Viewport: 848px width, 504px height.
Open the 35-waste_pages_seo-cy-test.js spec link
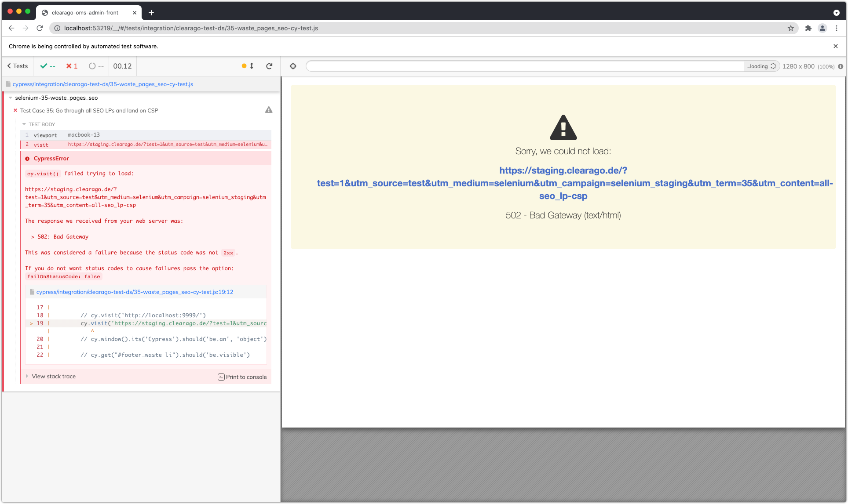(103, 84)
